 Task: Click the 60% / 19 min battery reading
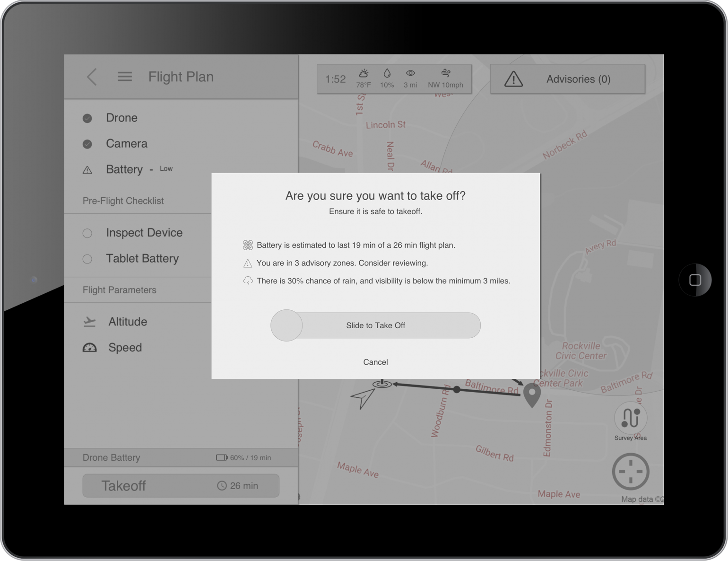(251, 458)
